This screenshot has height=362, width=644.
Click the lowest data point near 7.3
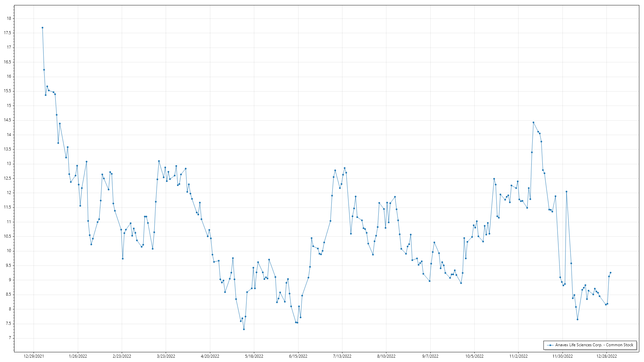244,329
